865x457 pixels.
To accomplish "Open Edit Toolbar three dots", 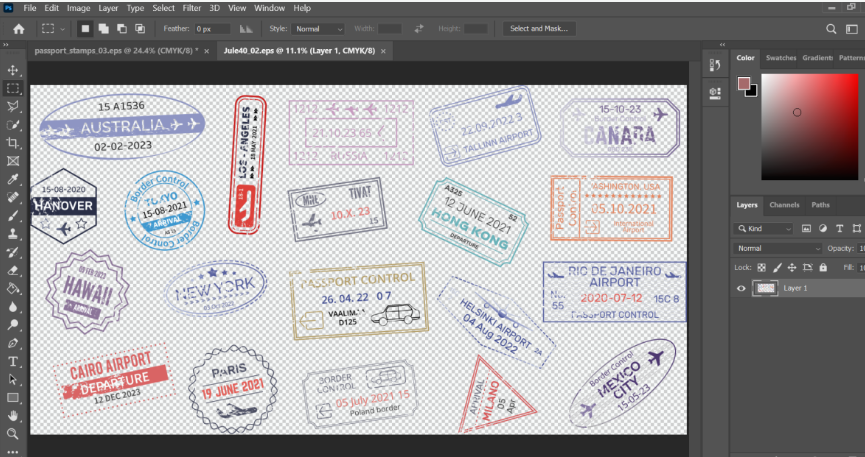I will (x=13, y=451).
